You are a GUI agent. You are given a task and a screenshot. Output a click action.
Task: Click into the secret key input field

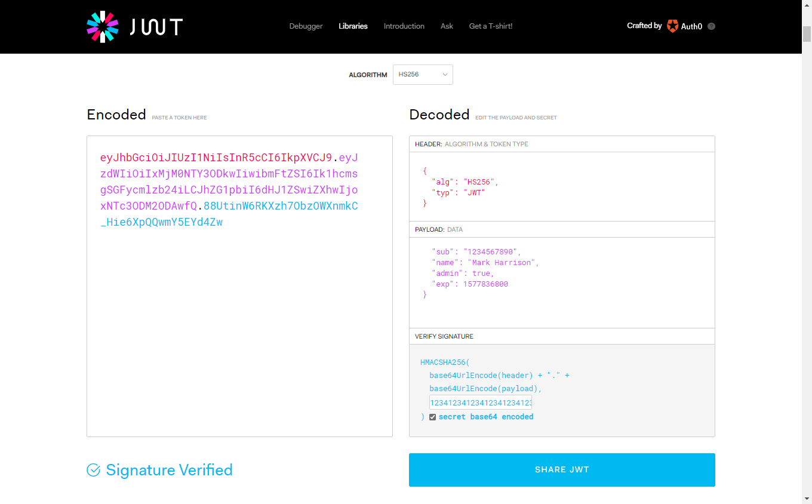tap(480, 402)
